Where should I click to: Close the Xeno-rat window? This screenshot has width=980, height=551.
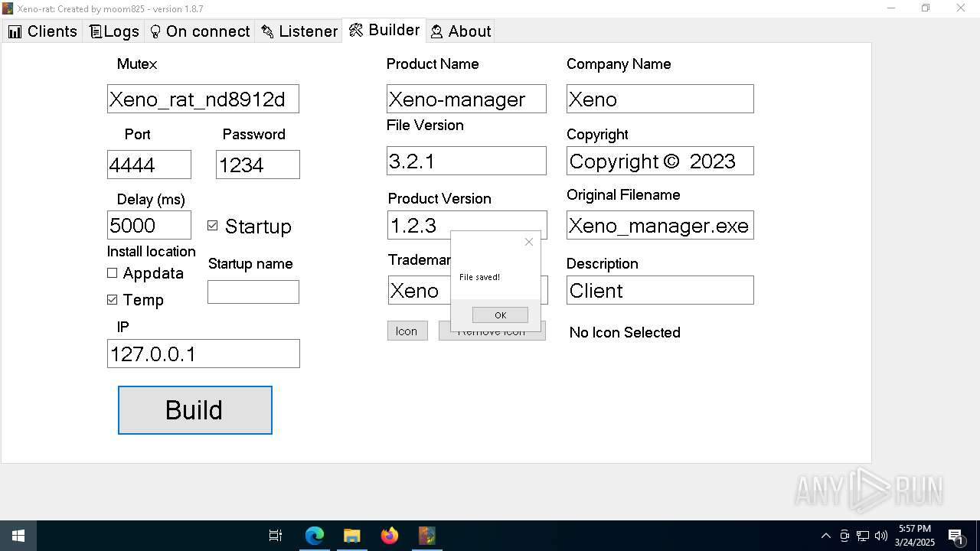[961, 8]
